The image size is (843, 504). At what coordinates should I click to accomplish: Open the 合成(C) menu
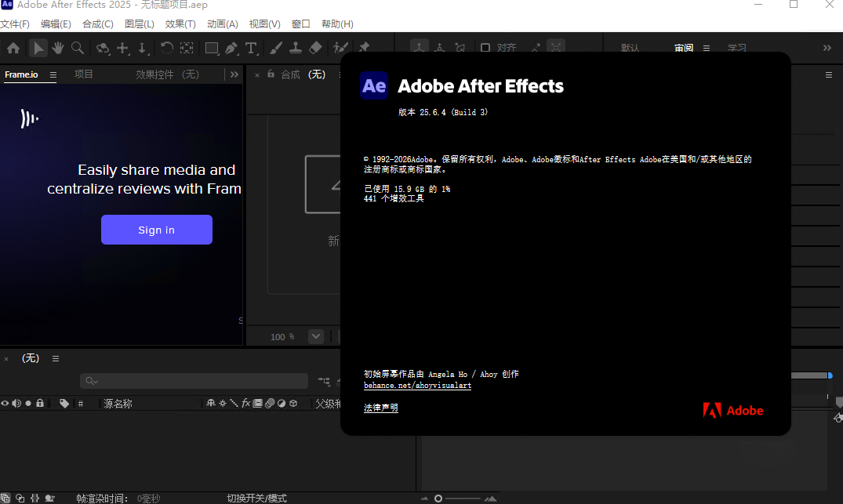pyautogui.click(x=98, y=24)
